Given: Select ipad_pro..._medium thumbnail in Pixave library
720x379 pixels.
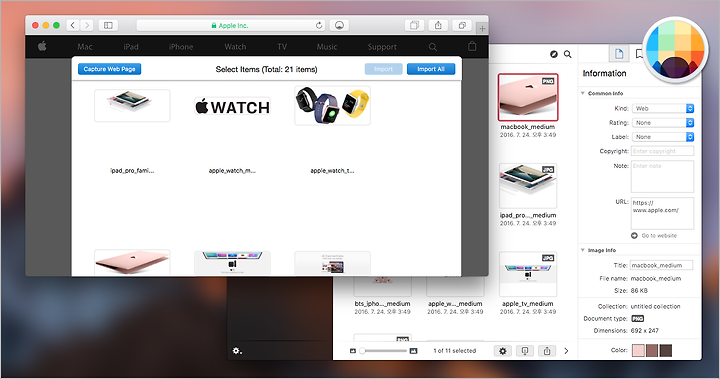Looking at the screenshot, I should tap(528, 186).
